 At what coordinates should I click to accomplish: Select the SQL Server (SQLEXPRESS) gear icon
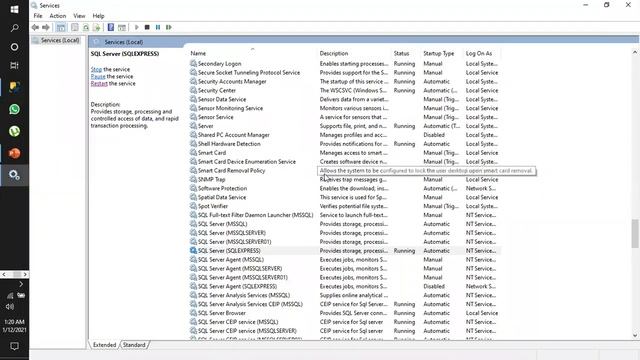click(193, 251)
